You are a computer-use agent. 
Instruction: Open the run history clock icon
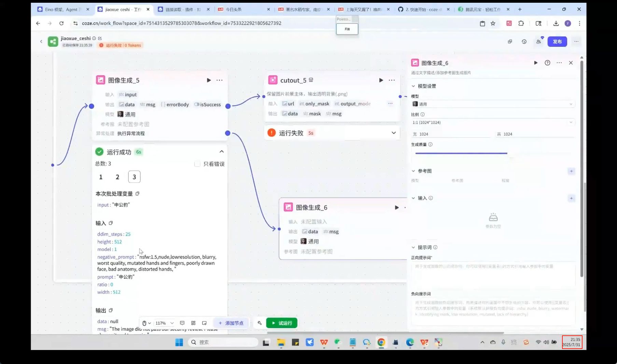(x=524, y=42)
